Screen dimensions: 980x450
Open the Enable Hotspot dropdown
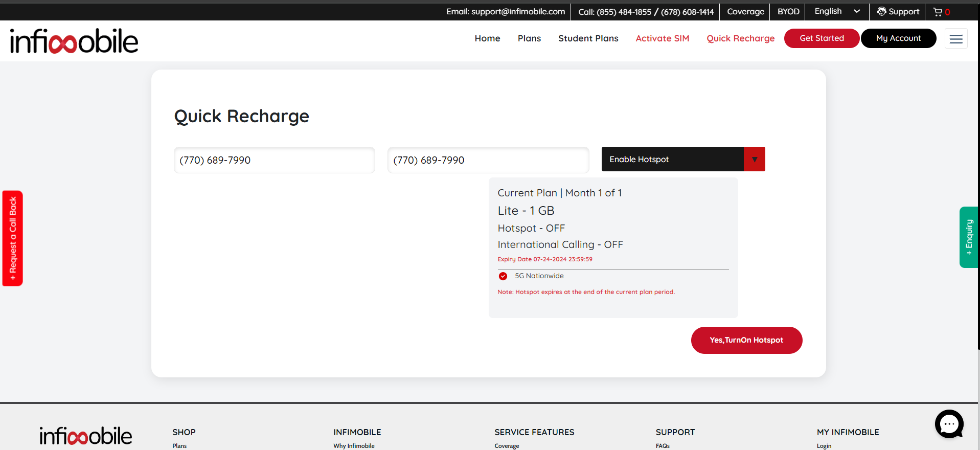(x=683, y=159)
